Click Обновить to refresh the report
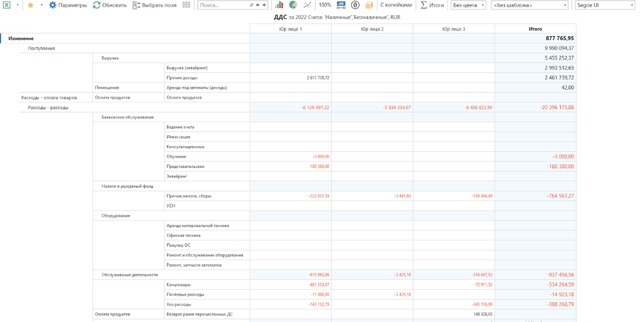The image size is (644, 322). pos(109,5)
